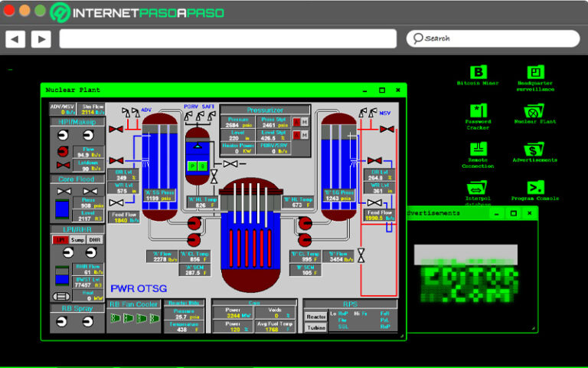
Task: Toggle the first RB Fan Cooler fan
Action: click(x=115, y=319)
